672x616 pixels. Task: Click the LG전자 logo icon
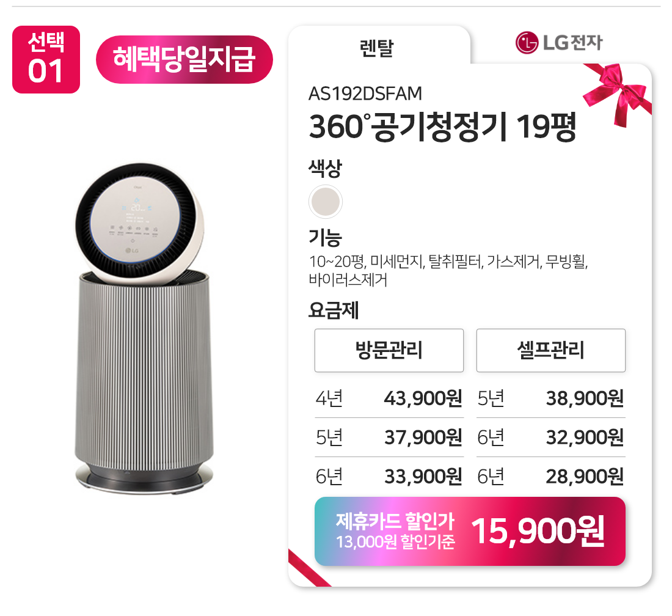(527, 42)
